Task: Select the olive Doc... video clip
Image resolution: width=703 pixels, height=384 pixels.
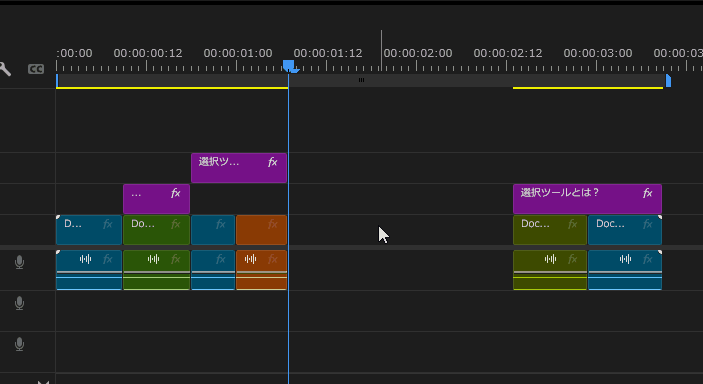Action: 550,230
